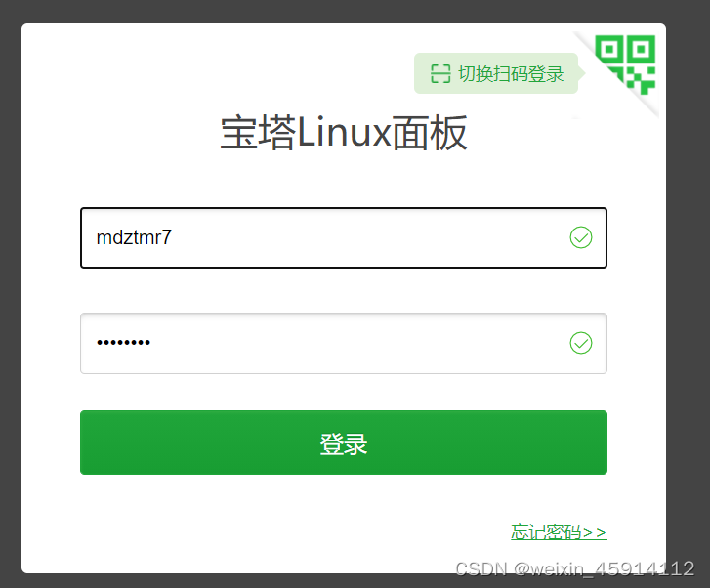Click the scan frame icon beside 切换扫码登录
This screenshot has width=710, height=588.
click(440, 74)
